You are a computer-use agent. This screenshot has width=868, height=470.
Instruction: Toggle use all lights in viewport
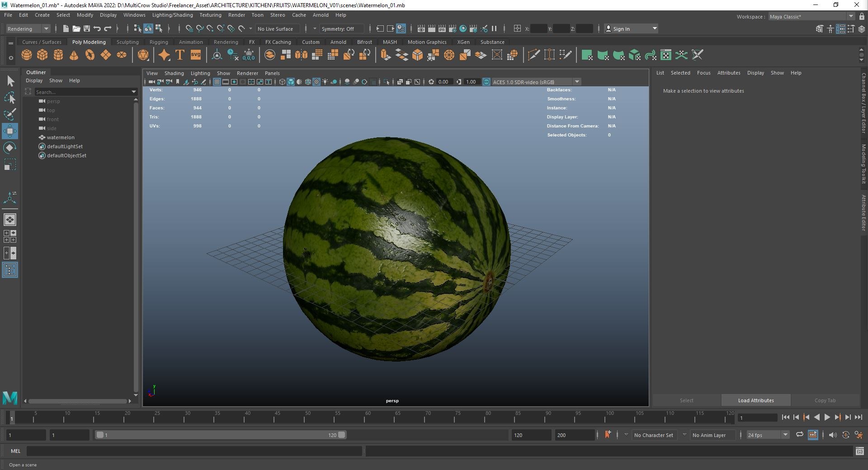coord(325,82)
